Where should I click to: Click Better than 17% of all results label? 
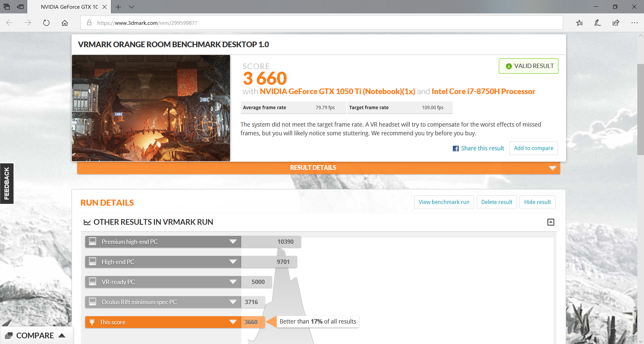click(x=318, y=322)
